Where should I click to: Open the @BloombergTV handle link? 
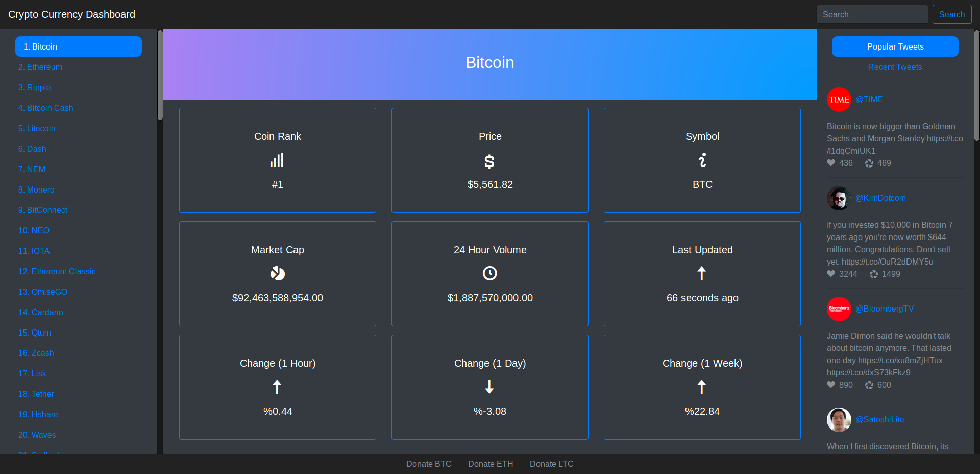885,309
